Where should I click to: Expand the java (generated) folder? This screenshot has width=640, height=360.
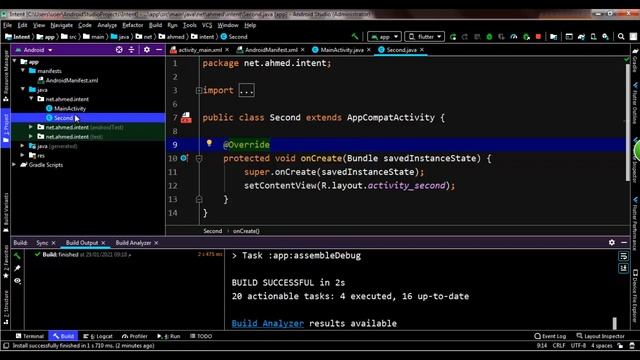pyautogui.click(x=23, y=146)
